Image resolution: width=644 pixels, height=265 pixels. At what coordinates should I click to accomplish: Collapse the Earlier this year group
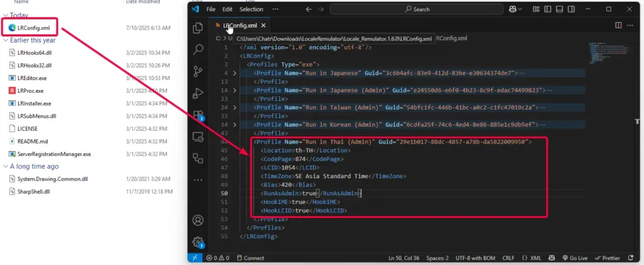[5, 40]
